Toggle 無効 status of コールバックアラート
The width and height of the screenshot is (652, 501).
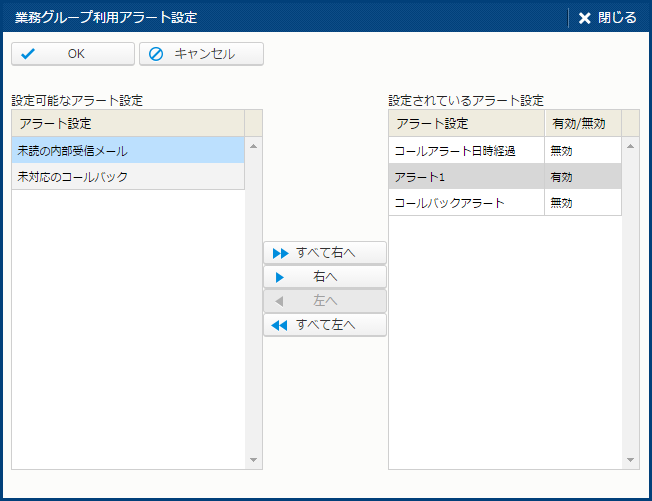pos(582,203)
